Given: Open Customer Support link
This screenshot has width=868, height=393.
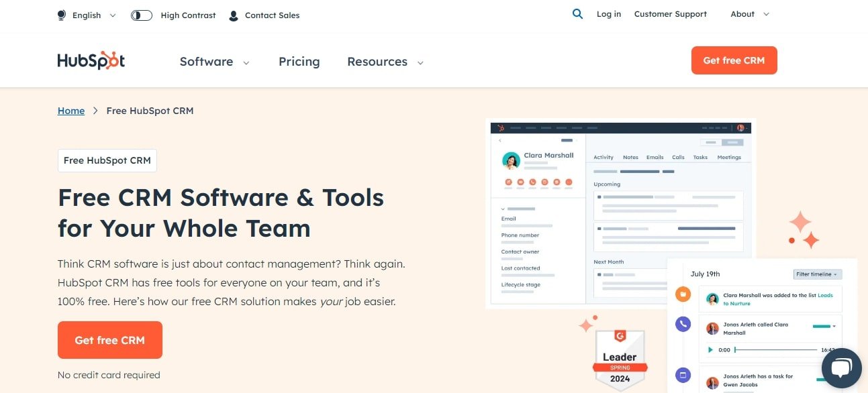Looking at the screenshot, I should click(671, 14).
